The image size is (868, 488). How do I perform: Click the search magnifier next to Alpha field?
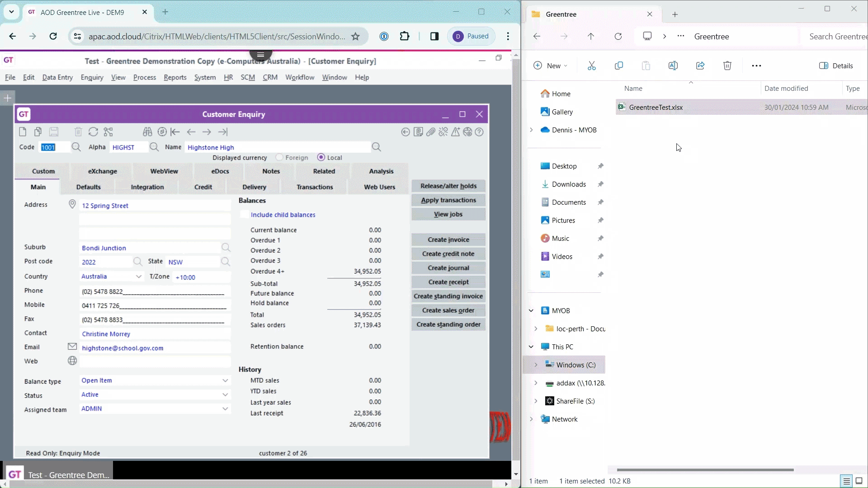(x=154, y=147)
